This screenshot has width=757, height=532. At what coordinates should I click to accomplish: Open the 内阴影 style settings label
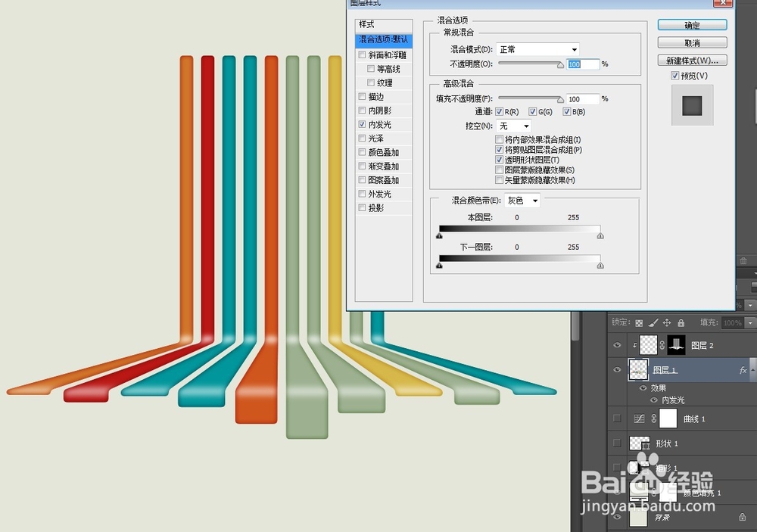click(x=380, y=110)
